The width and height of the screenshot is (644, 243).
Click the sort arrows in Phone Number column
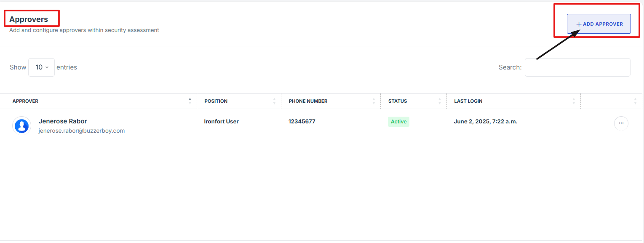tap(374, 101)
